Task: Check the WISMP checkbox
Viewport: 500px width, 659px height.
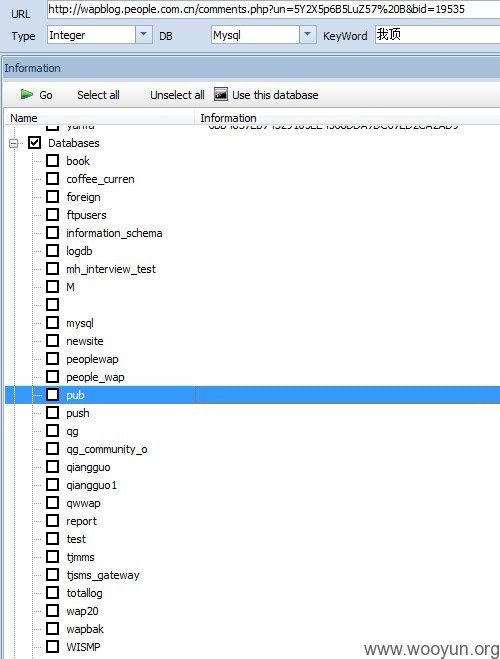Action: point(53,646)
